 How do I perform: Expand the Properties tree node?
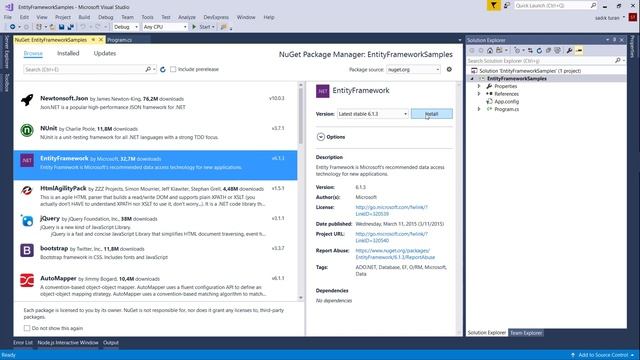(x=479, y=87)
